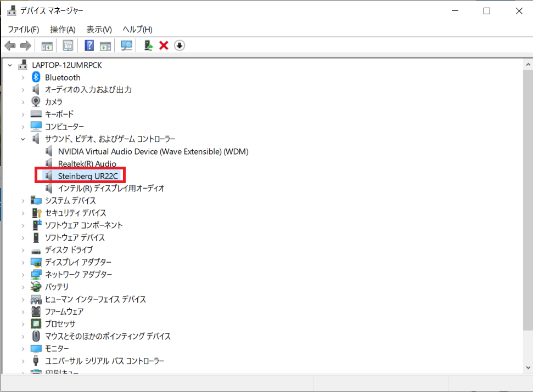Click the speaker icon beside Realtek(R) Audio
Viewport: 533px width, 392px height.
tap(49, 163)
